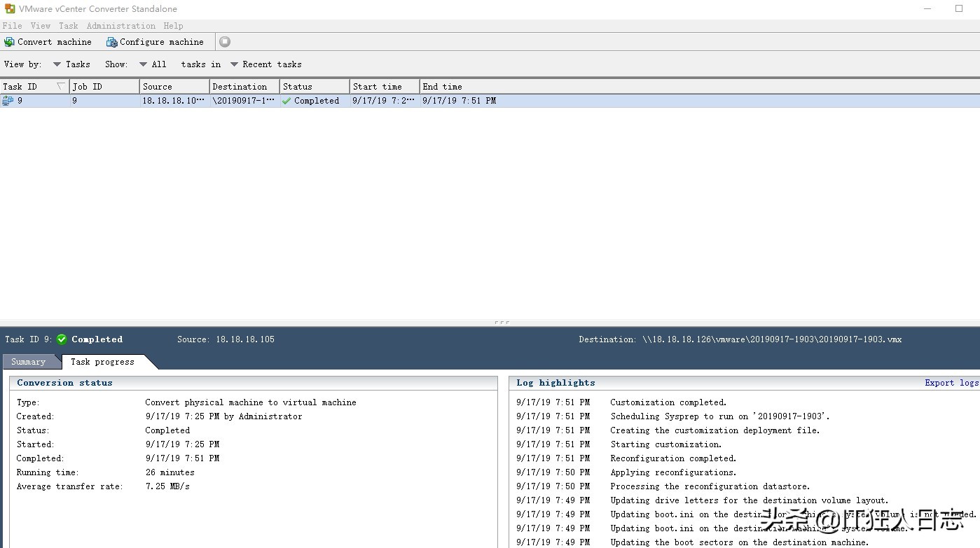Select the Task progress tab
The height and width of the screenshot is (548, 980).
tap(102, 362)
